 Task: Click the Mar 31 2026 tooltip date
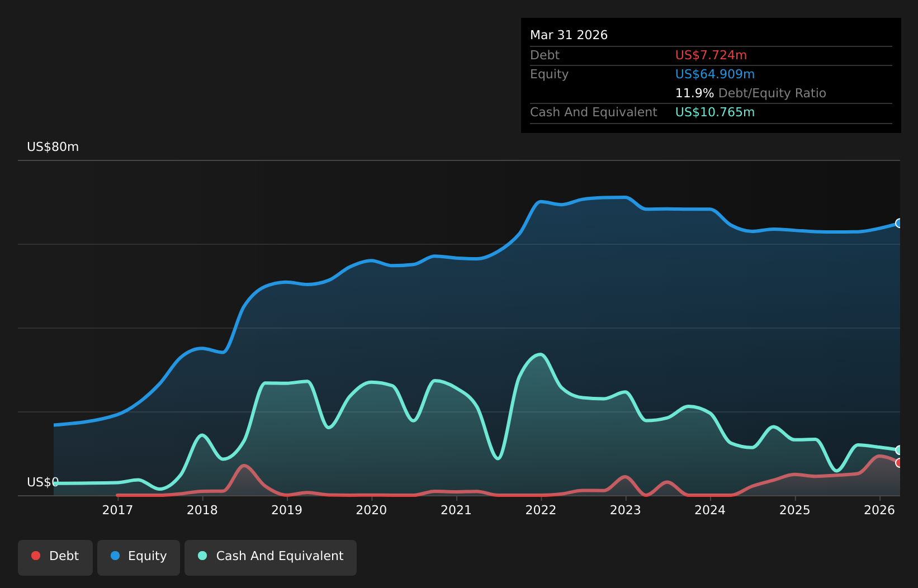click(x=569, y=35)
